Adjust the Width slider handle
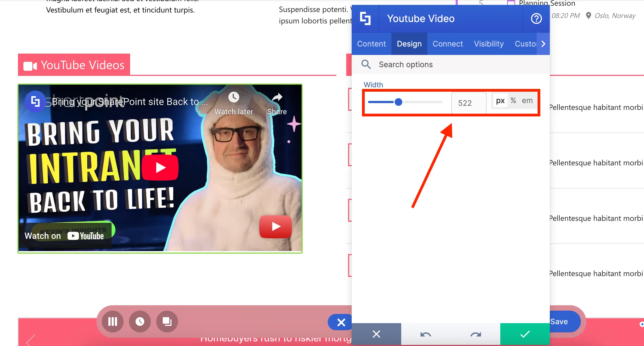This screenshot has height=346, width=644. pos(398,102)
